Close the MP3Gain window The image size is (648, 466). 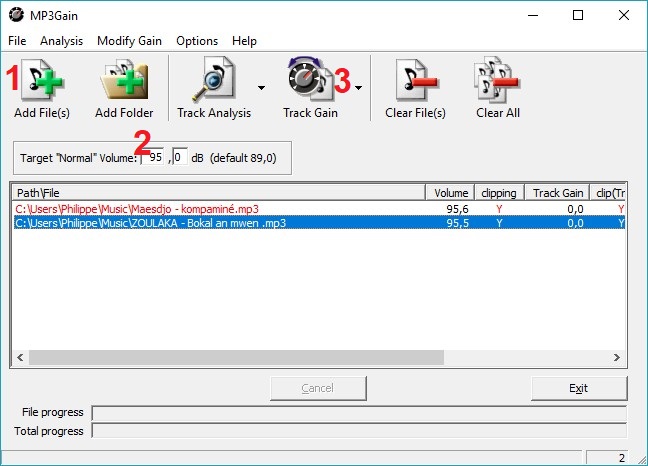624,15
